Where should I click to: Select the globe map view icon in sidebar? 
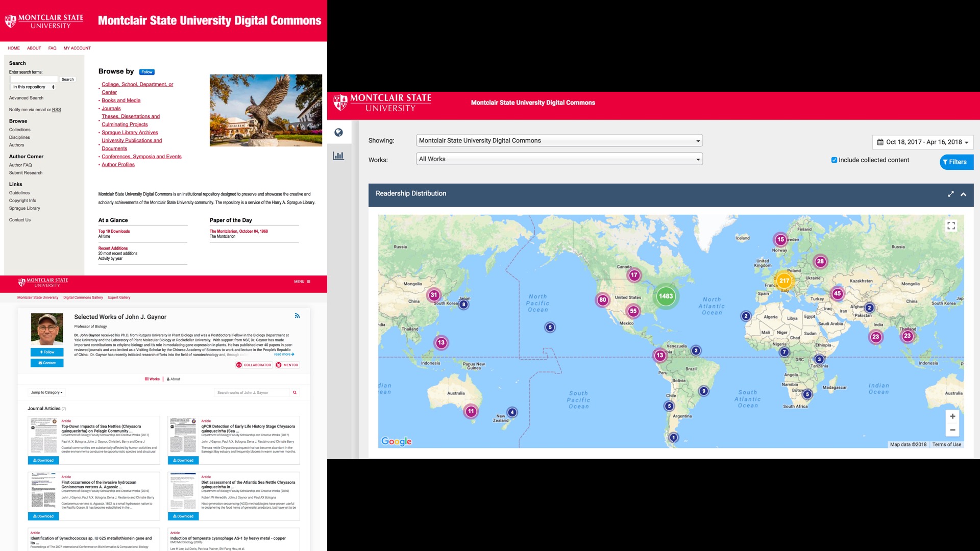(x=338, y=132)
